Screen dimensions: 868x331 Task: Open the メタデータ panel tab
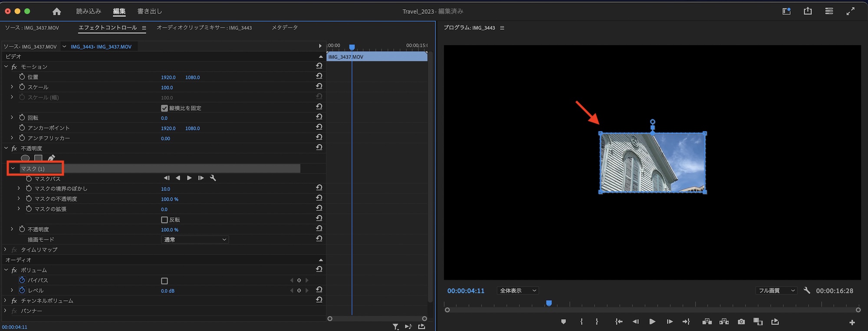285,27
